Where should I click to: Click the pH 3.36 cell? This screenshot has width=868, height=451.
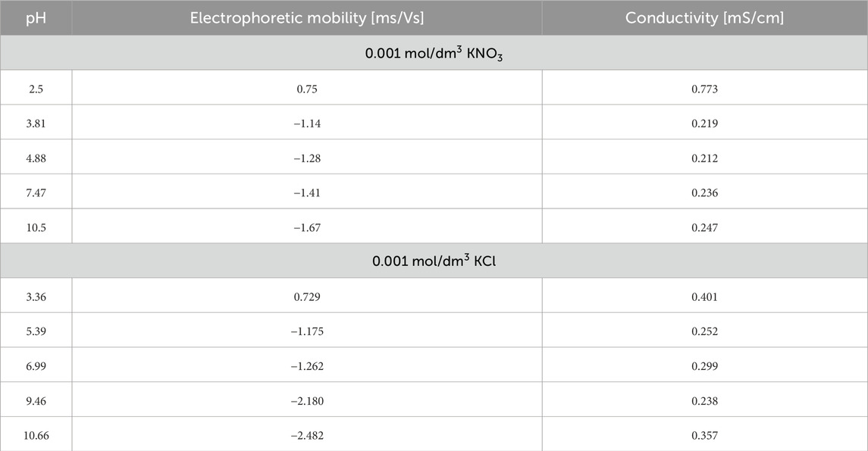tap(36, 296)
